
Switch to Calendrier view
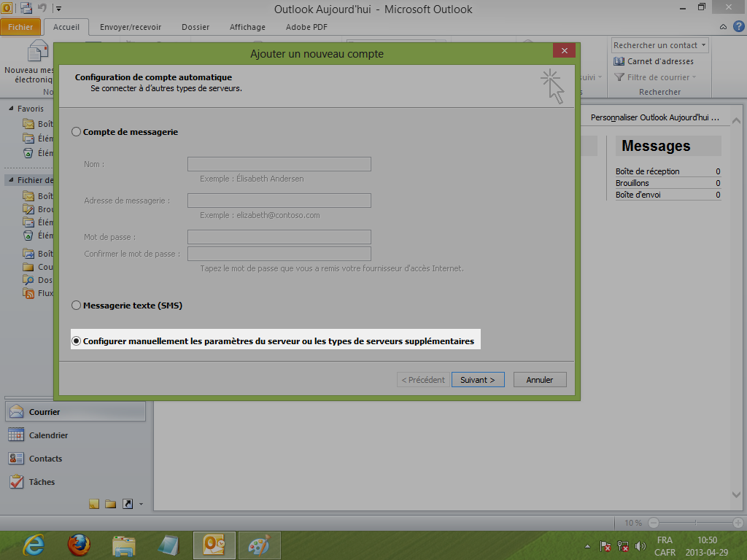(x=75, y=435)
